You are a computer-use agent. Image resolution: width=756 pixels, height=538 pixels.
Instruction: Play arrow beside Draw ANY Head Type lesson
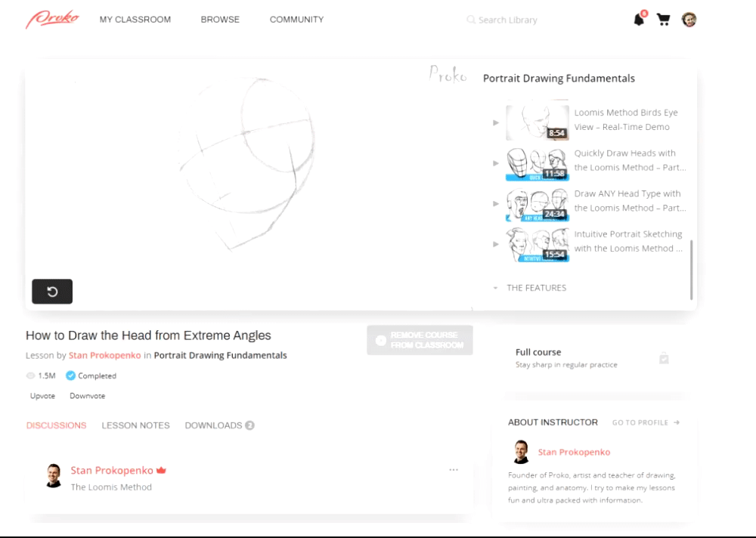(496, 204)
